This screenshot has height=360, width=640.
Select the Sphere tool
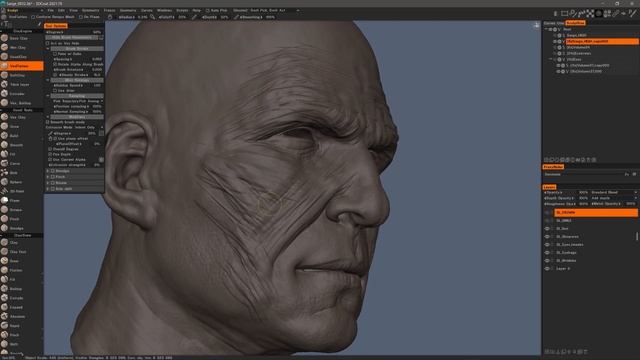coord(16,182)
